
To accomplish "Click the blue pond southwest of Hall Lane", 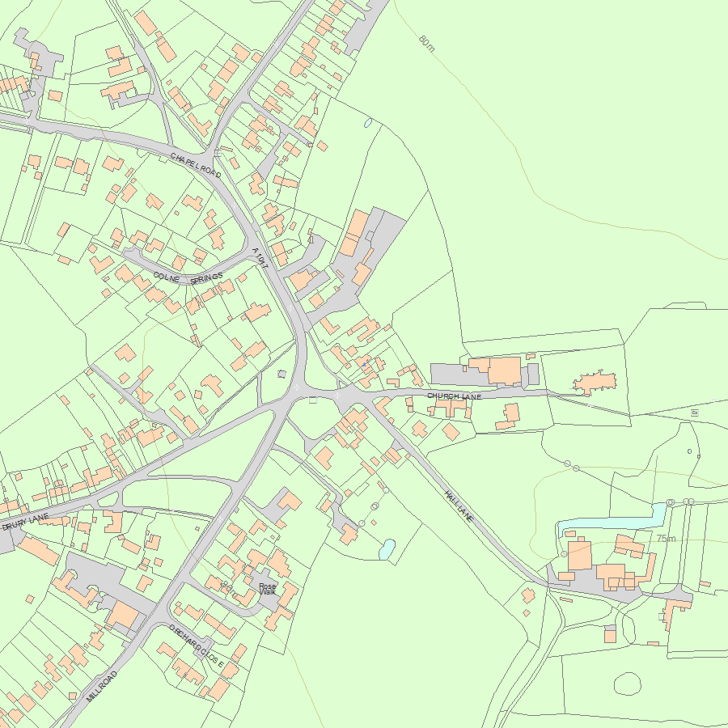I will [387, 549].
